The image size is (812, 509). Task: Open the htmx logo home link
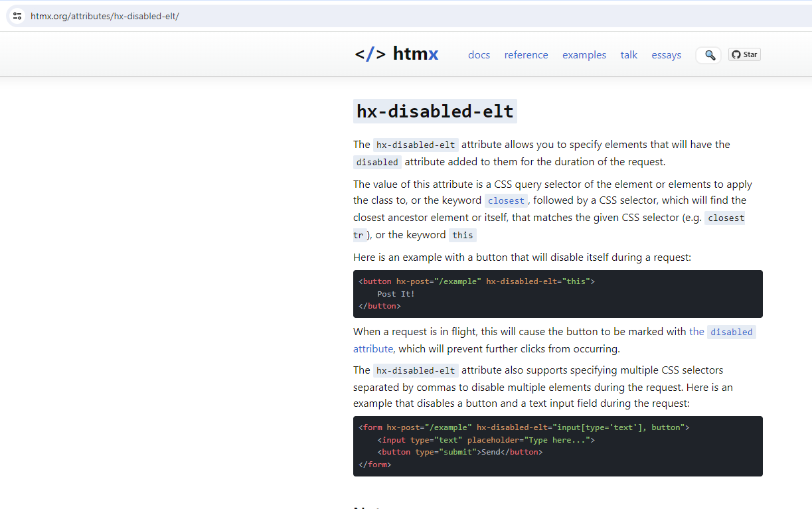(x=396, y=54)
